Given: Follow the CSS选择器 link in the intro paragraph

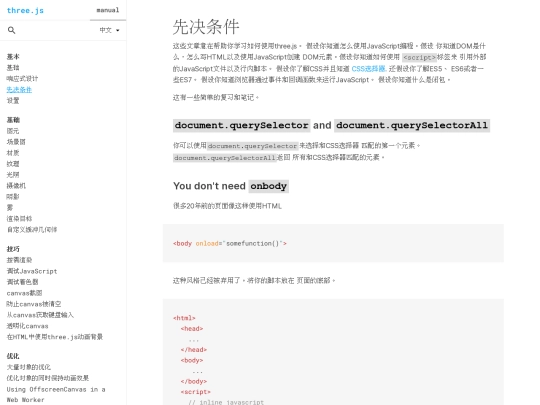Looking at the screenshot, I should click(368, 69).
